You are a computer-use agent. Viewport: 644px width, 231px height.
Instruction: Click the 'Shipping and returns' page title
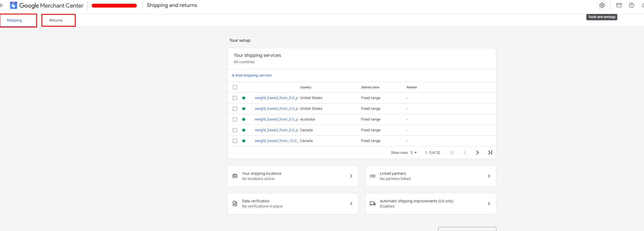tap(172, 5)
